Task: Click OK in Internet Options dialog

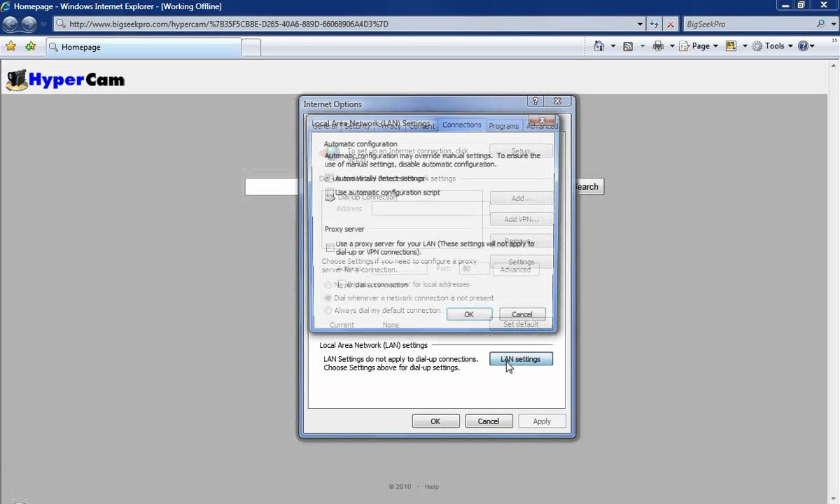Action: pos(435,421)
